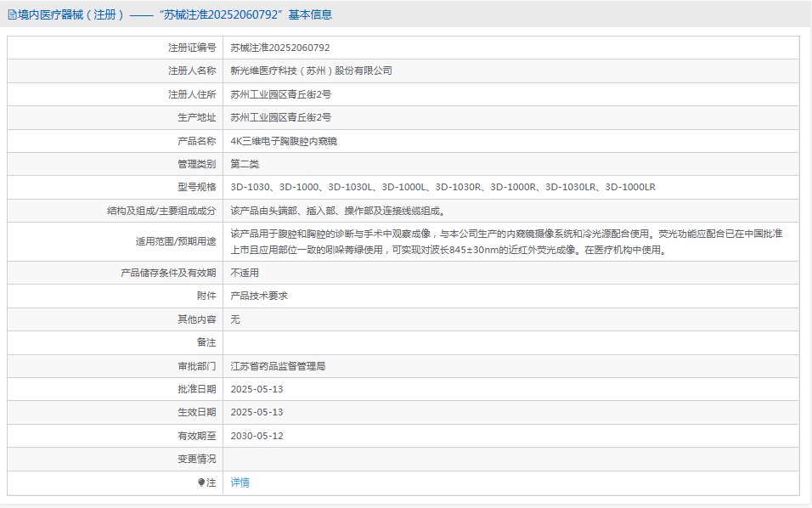The width and height of the screenshot is (812, 508).
Task: Click the 注册人住所 address value
Action: point(280,94)
